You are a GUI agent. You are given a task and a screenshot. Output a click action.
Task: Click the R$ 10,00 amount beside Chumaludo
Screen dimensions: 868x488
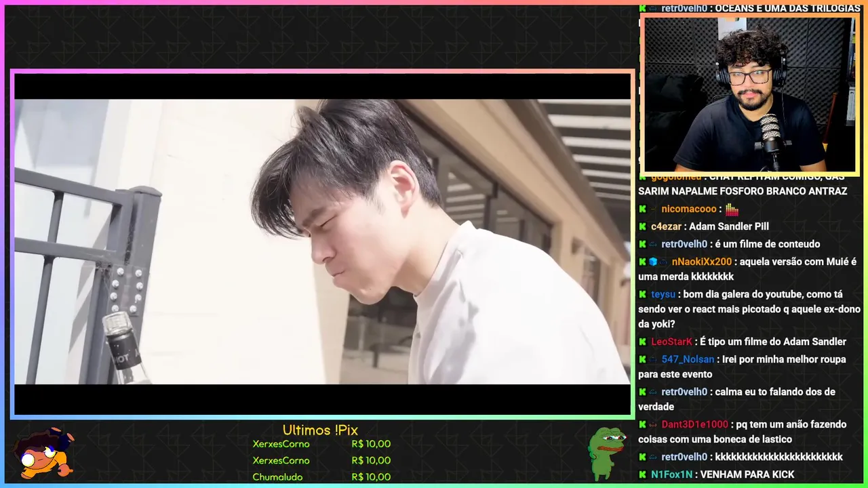[371, 476]
